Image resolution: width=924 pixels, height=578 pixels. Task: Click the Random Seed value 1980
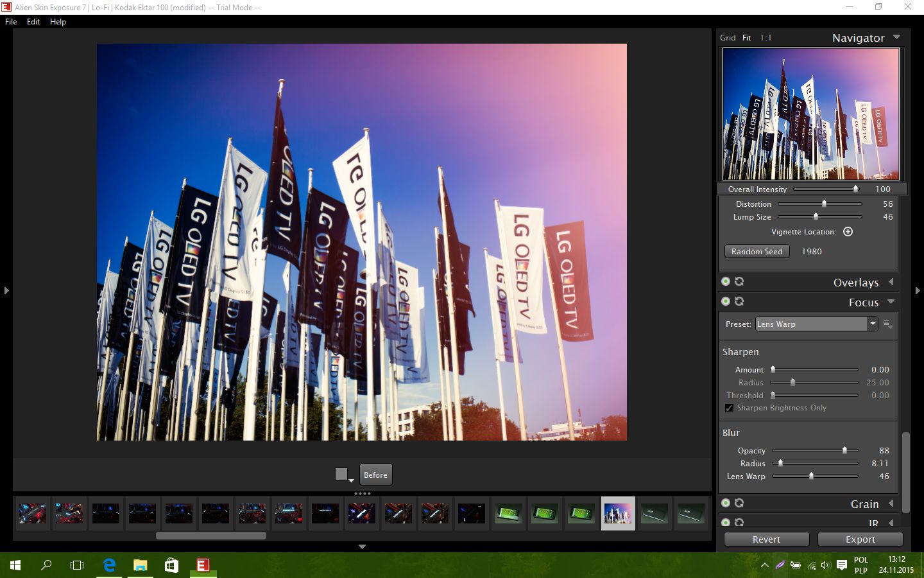(812, 251)
